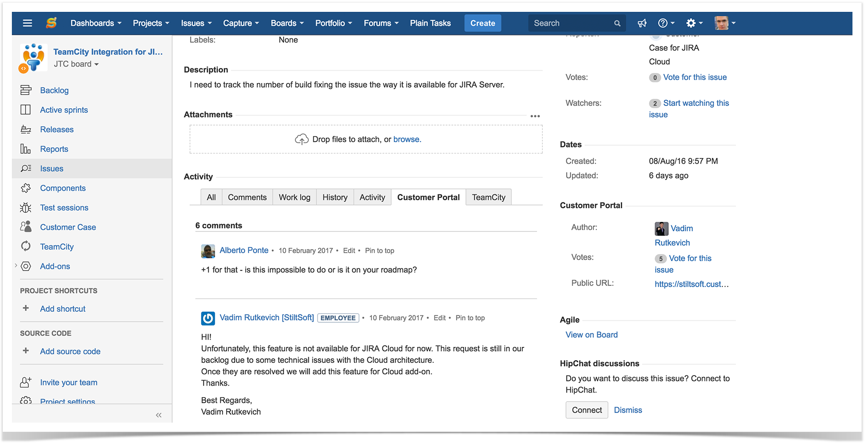
Task: Switch to the Activity tab
Action: (372, 197)
